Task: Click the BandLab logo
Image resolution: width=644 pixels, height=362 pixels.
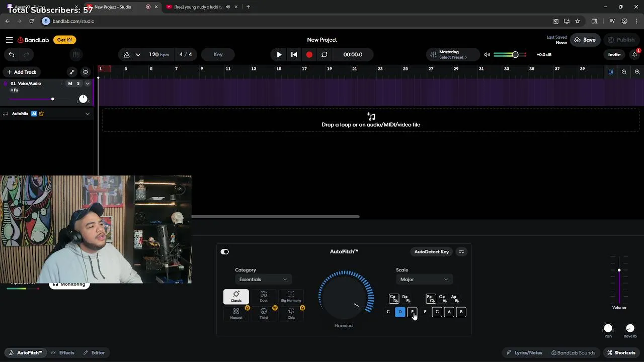Action: [33, 40]
